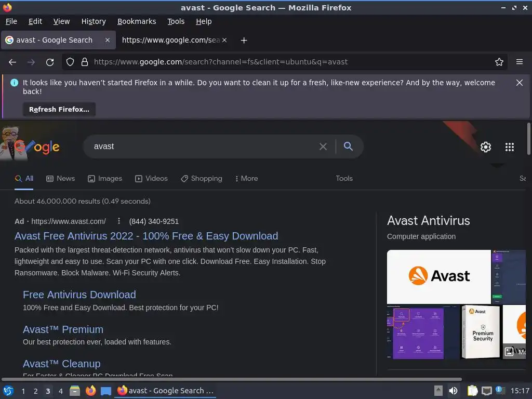Expand the More search filters menu

point(247,179)
